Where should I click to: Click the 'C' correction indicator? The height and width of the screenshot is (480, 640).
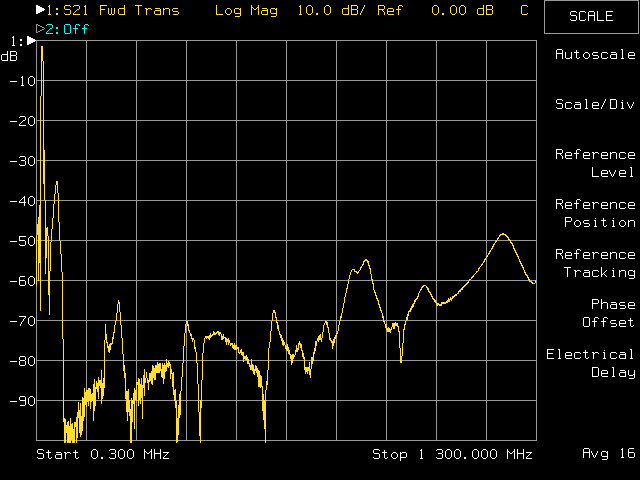(x=524, y=11)
